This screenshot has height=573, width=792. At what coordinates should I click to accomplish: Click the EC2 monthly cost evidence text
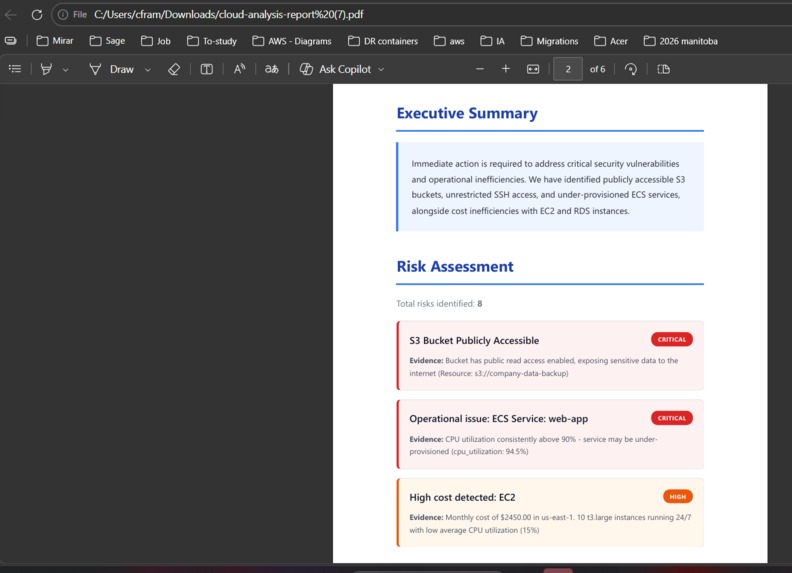[550, 523]
